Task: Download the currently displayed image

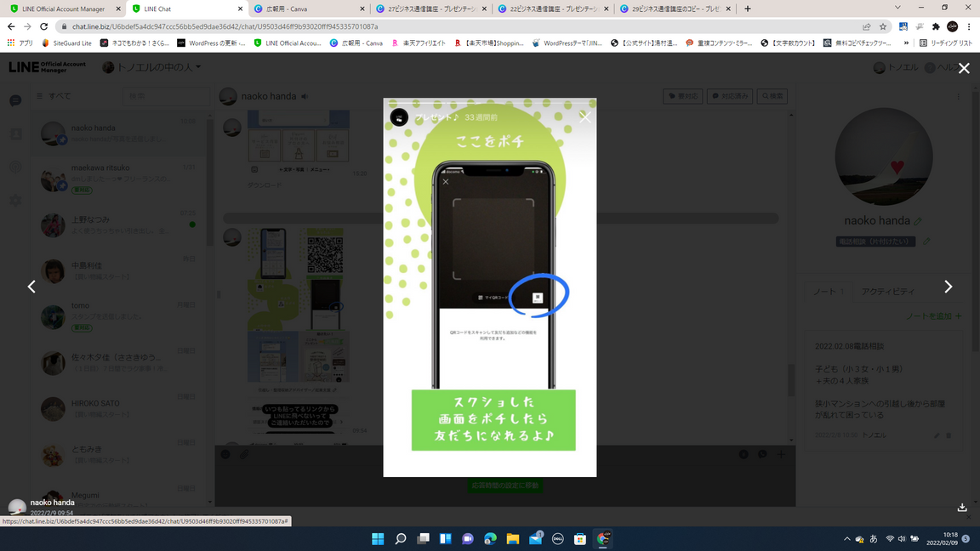Action: pos(962,508)
